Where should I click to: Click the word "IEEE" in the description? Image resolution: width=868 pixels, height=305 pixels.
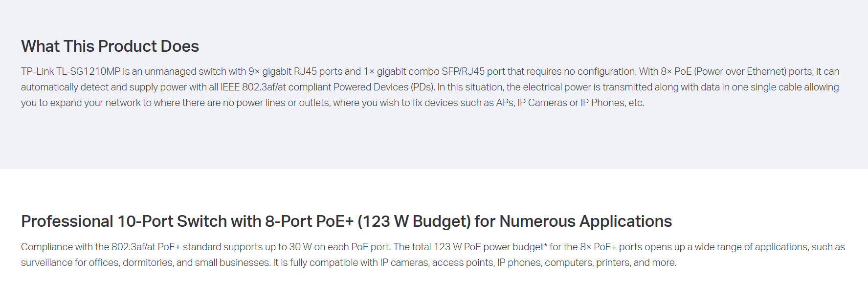pyautogui.click(x=230, y=87)
